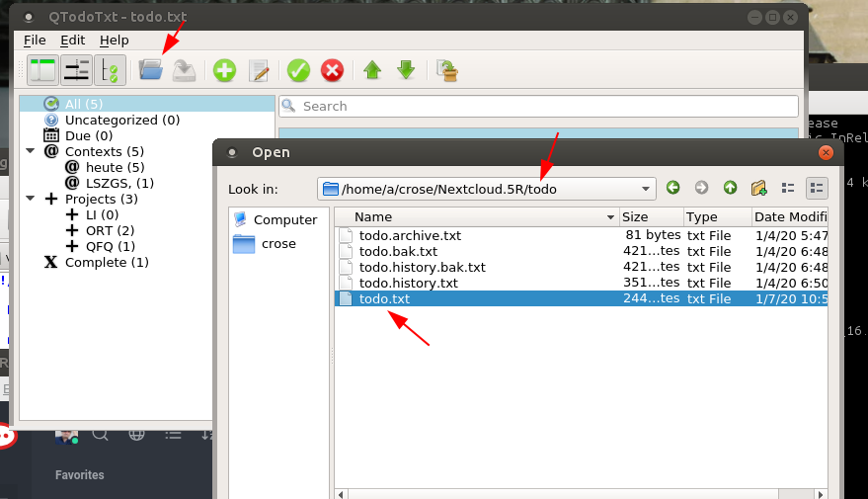Open the Help menu
Viewport: 868px width, 499px height.
pos(114,40)
